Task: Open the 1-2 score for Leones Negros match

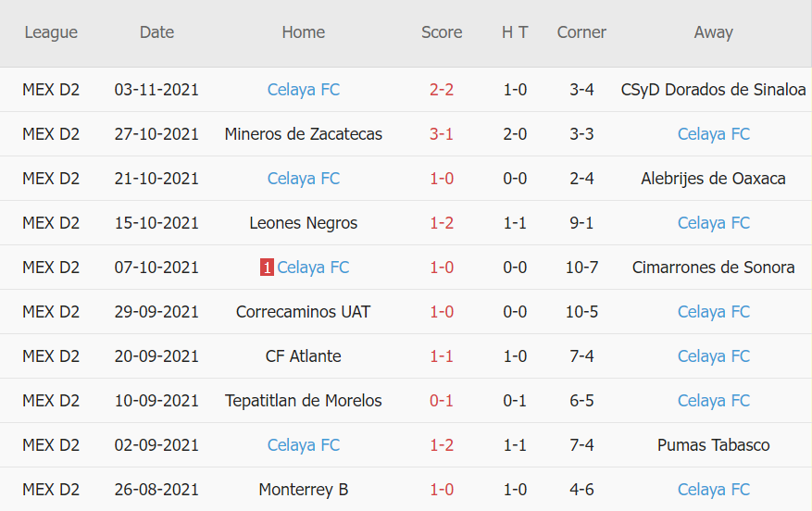Action: tap(442, 223)
